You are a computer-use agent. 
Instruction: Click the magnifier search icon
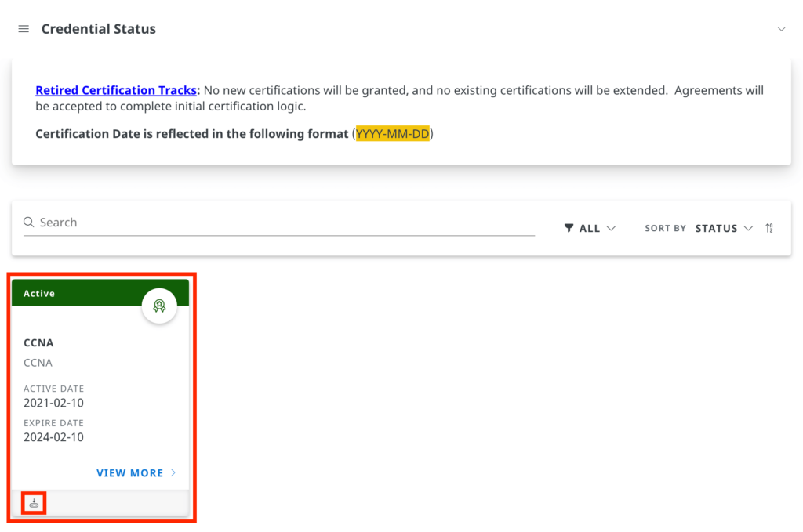(29, 222)
